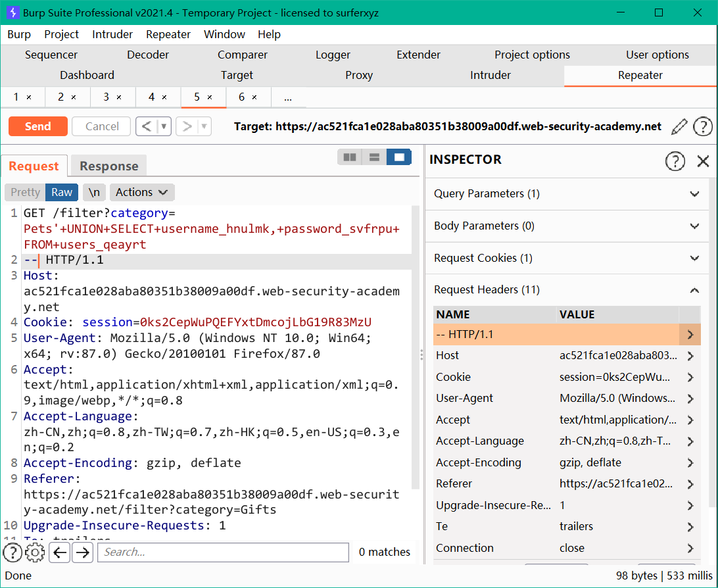Screen dimensions: 718x588
Task: Select combined tabbed layout icon
Action: 399,157
